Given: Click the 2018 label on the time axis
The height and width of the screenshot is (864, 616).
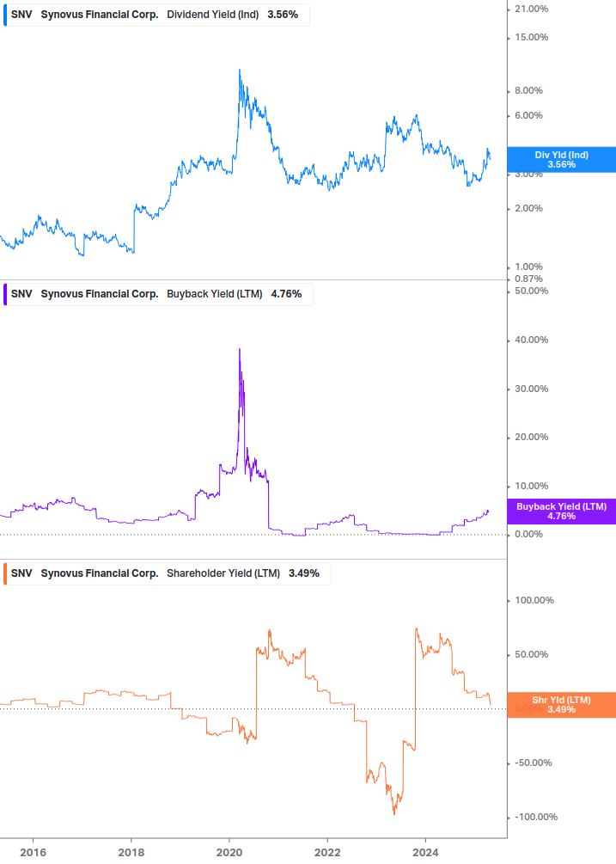Looking at the screenshot, I should [x=131, y=853].
